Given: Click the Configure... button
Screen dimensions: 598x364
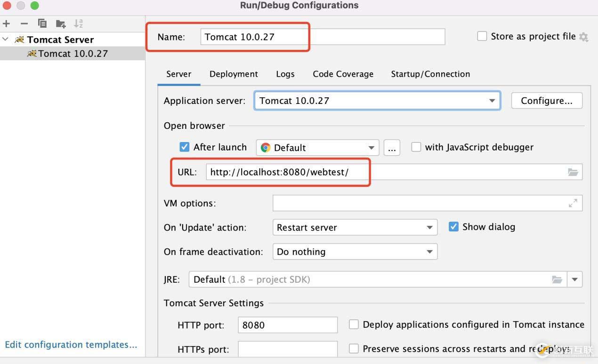Looking at the screenshot, I should tap(547, 101).
